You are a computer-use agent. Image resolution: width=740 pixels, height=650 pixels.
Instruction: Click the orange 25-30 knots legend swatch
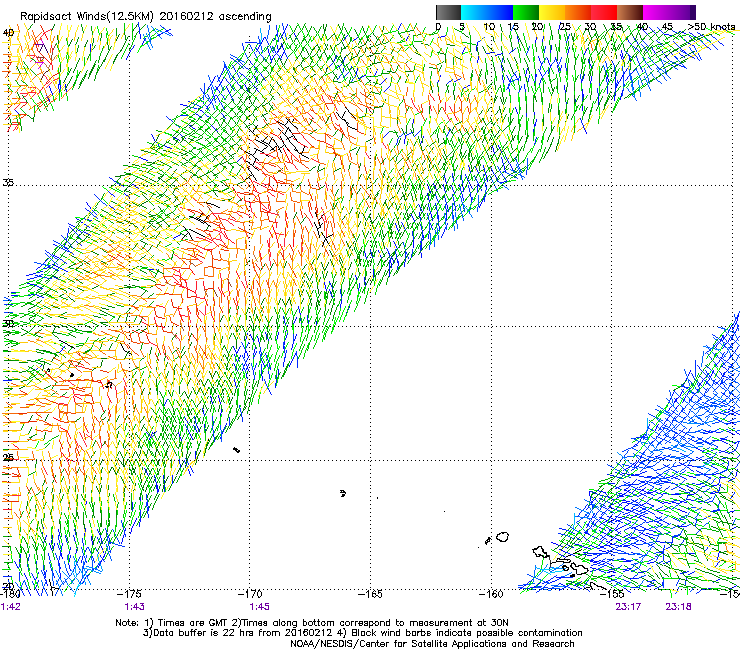click(x=578, y=12)
